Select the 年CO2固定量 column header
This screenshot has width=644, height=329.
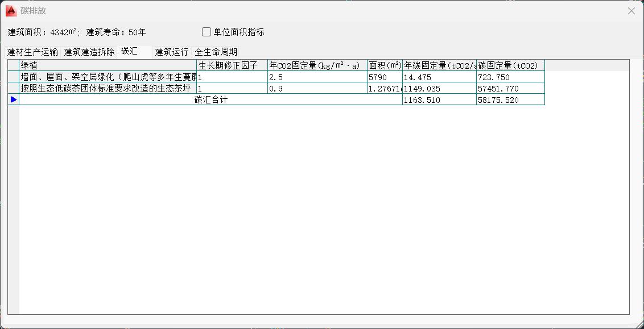coord(317,65)
